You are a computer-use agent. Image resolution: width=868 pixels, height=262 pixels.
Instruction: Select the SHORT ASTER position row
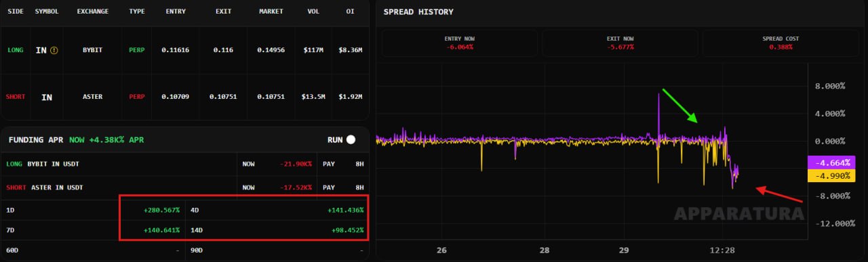[184, 97]
